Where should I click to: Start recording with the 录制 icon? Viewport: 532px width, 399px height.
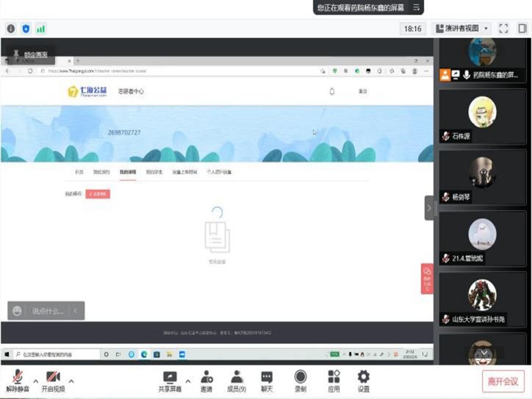click(x=301, y=380)
